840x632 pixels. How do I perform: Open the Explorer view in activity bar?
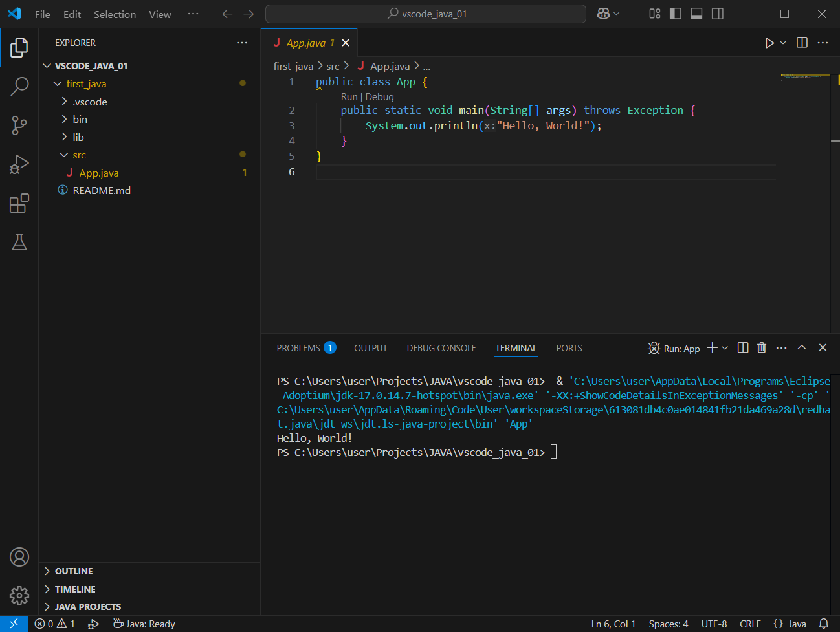(19, 47)
